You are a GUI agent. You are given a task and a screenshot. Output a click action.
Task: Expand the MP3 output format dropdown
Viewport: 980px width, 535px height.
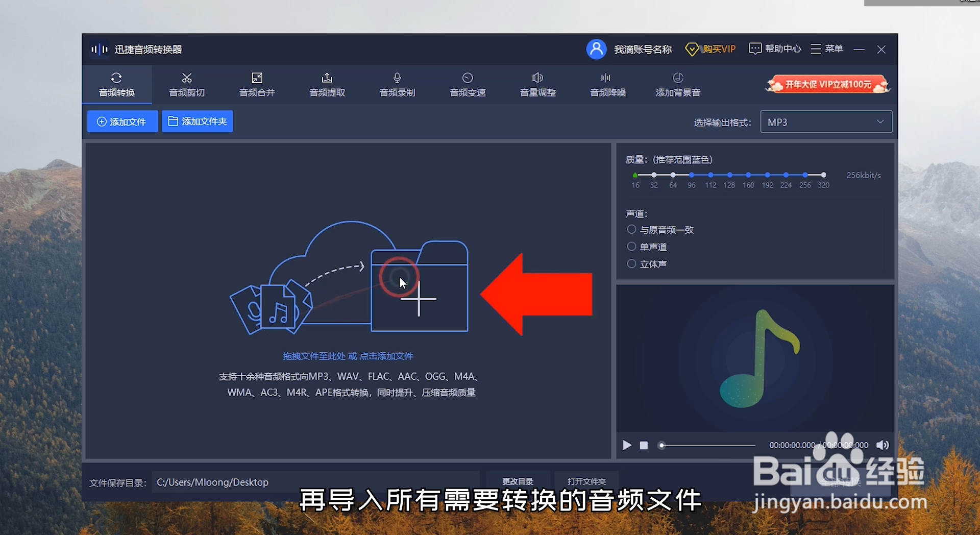tap(826, 122)
